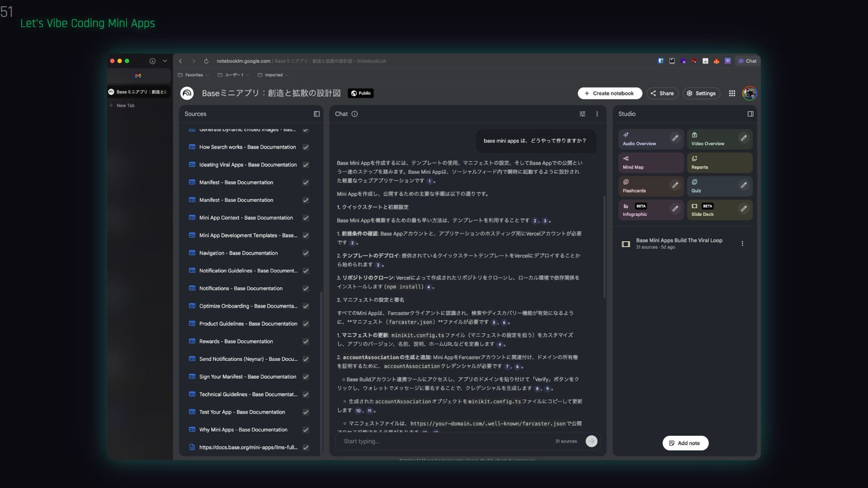Viewport: 868px width, 488px height.
Task: Submit chat message arrow button
Action: [x=591, y=441]
